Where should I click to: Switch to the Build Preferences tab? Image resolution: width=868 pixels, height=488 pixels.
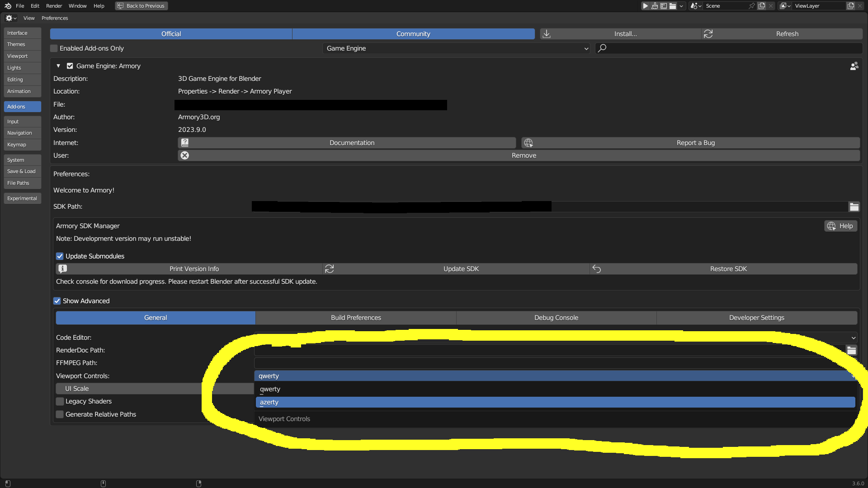pyautogui.click(x=356, y=318)
